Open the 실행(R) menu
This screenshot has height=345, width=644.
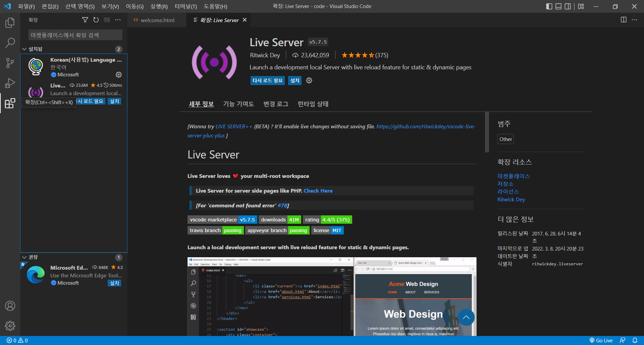tap(159, 6)
